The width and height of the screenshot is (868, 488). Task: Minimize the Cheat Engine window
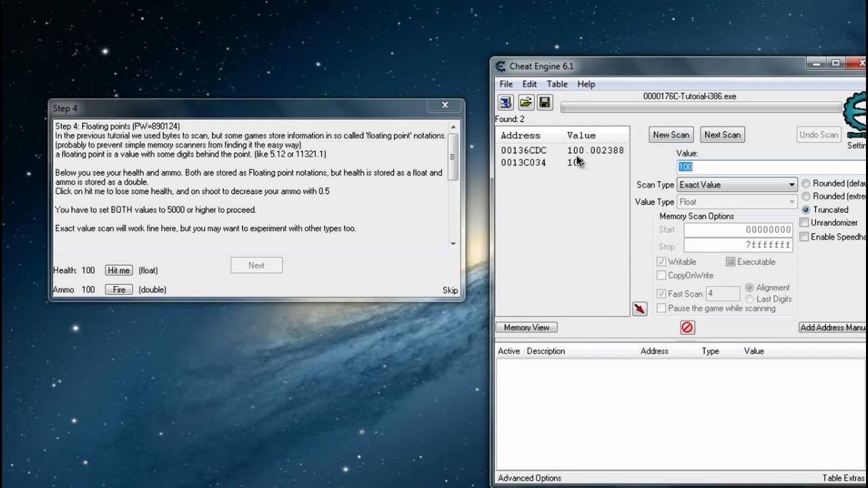point(816,64)
